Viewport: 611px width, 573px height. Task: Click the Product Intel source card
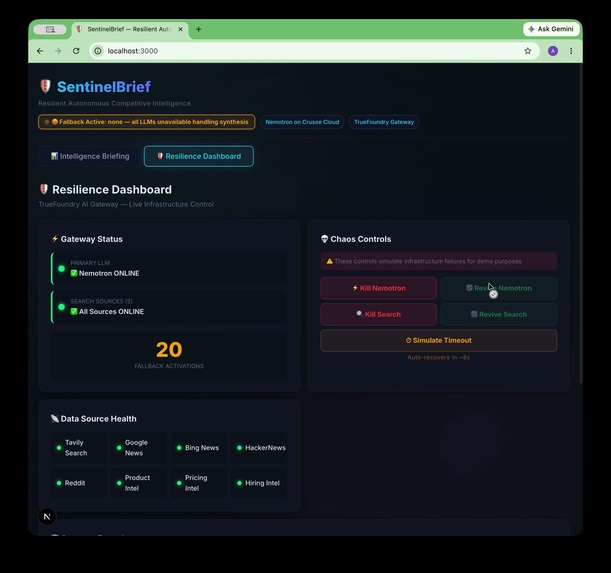pos(139,483)
